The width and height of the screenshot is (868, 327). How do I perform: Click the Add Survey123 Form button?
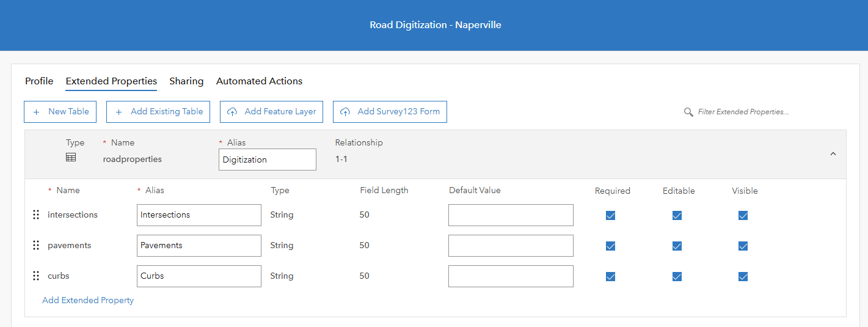click(390, 112)
